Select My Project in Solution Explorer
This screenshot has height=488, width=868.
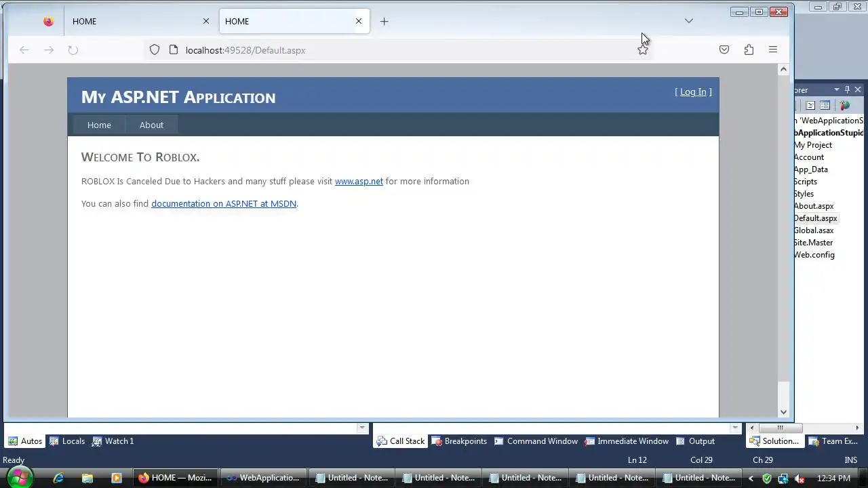[x=813, y=145]
